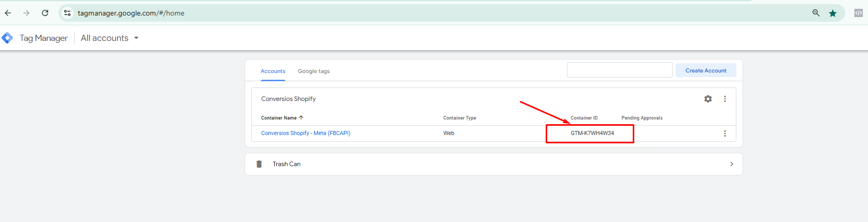Open Conversios Shopify account settings gear
This screenshot has height=222, width=868.
point(708,99)
